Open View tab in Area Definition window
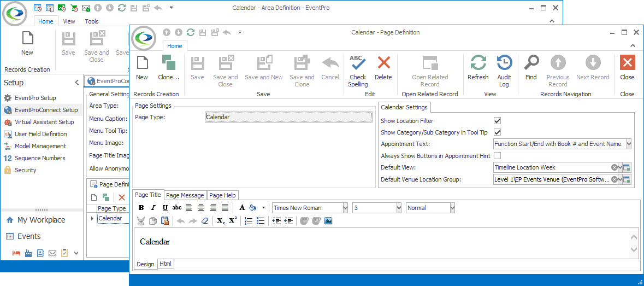Viewport: 644px width, 286px height. click(69, 21)
